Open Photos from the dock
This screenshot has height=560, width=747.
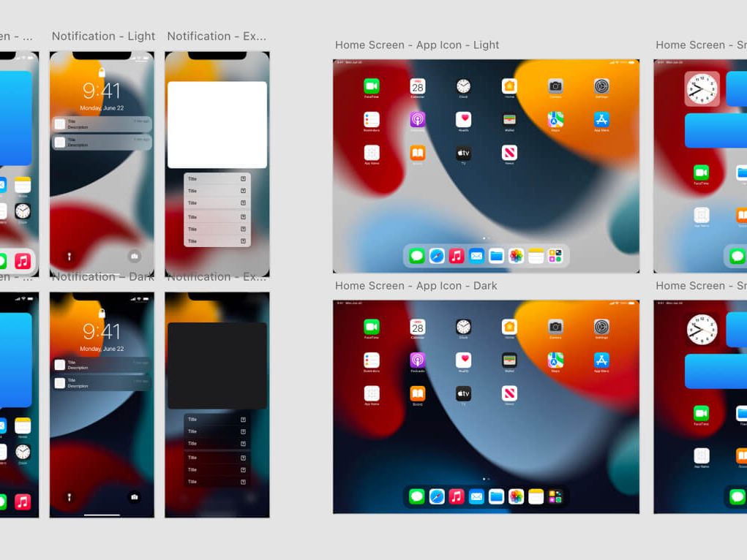[x=516, y=255]
